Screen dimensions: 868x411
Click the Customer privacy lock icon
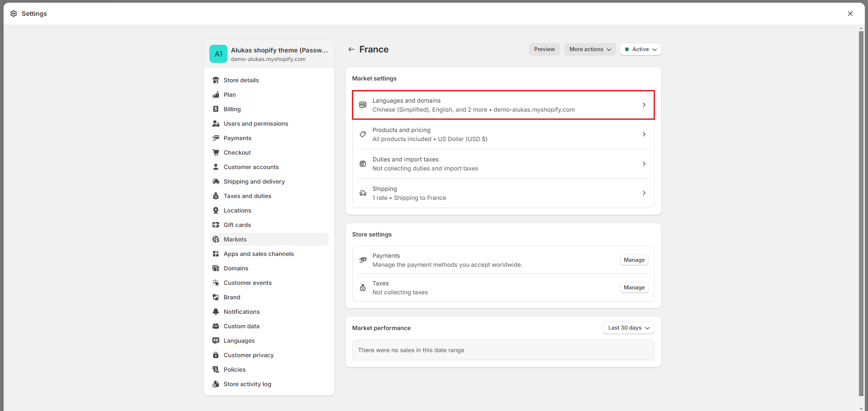point(216,355)
